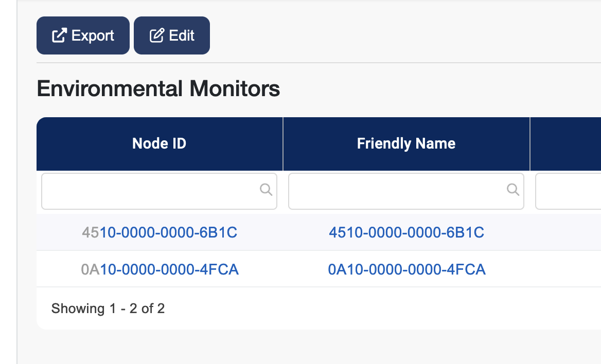The image size is (601, 364).
Task: Select the empty third-column cell in 0A10 row
Action: (565, 269)
